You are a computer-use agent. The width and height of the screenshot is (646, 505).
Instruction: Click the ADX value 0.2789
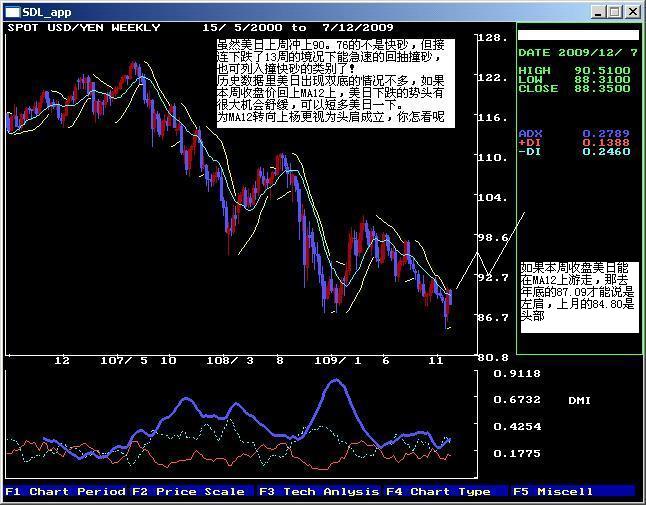click(x=606, y=133)
